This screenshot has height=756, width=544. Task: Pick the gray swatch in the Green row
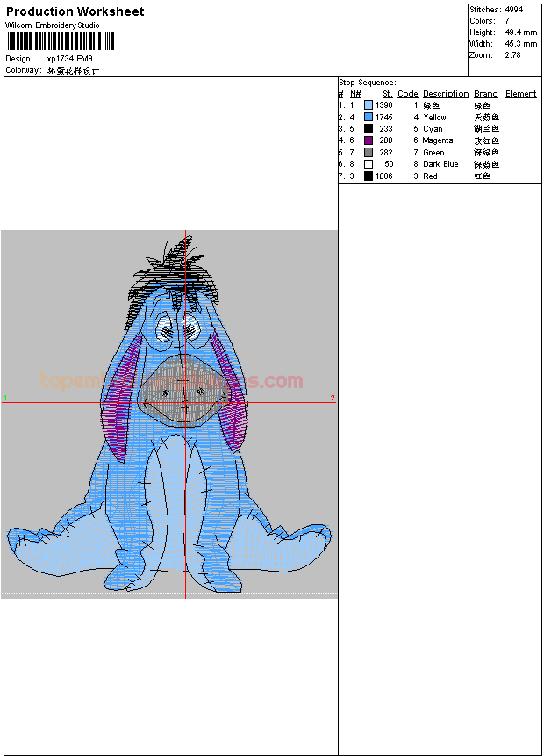click(x=369, y=153)
